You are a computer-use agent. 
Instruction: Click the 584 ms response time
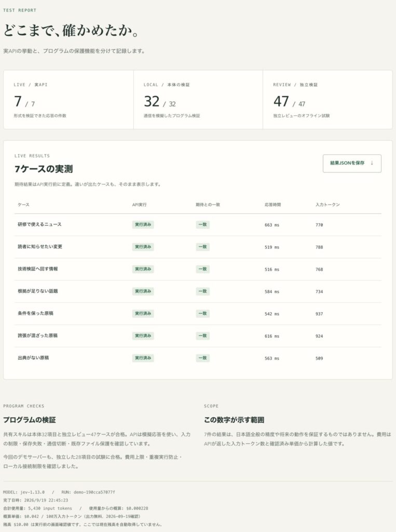pos(272,292)
